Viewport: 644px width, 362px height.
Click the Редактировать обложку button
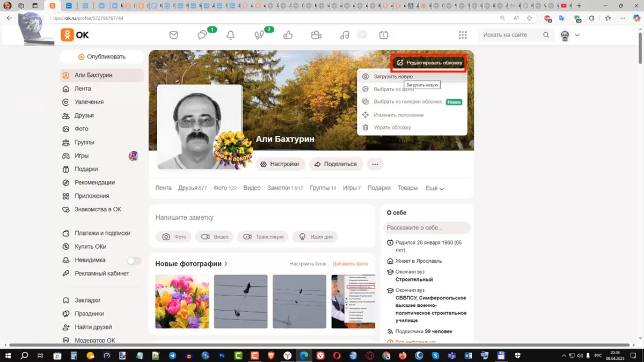pyautogui.click(x=428, y=63)
